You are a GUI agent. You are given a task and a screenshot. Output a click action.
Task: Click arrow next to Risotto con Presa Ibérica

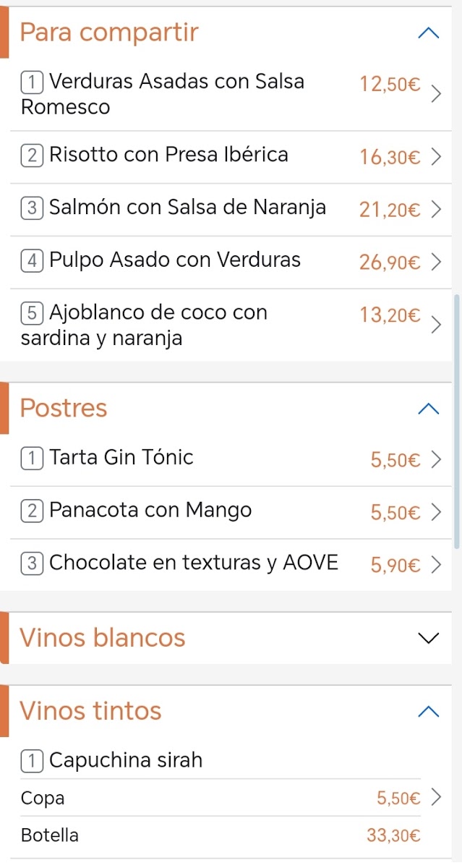435,157
